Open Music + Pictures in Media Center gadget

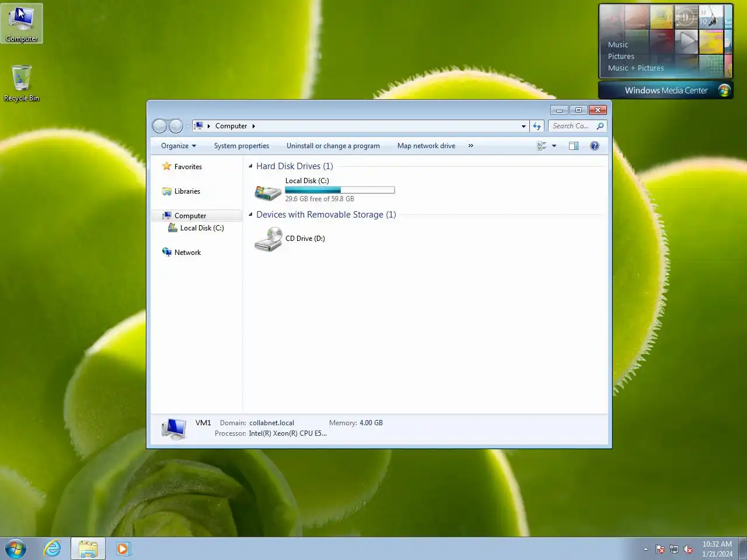636,68
